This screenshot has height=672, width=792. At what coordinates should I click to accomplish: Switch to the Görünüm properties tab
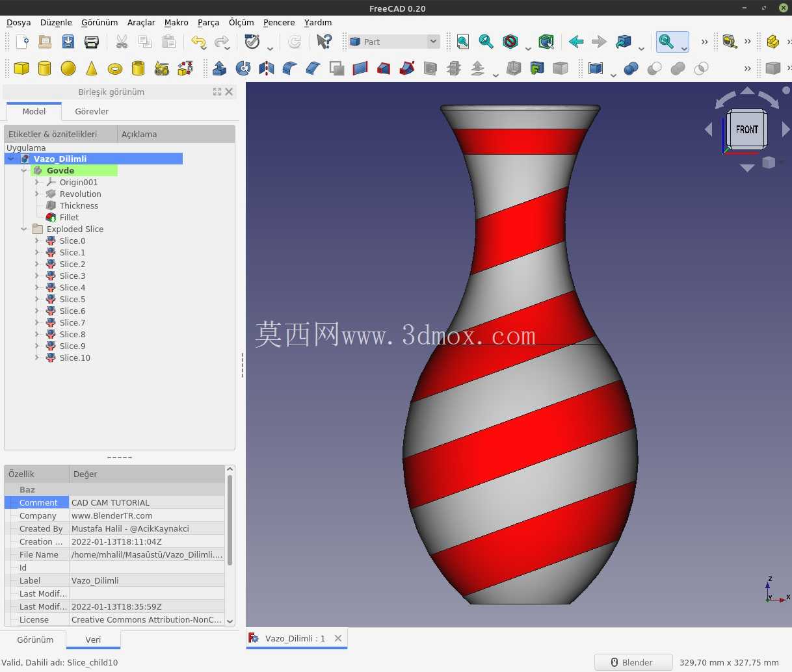[x=35, y=640]
